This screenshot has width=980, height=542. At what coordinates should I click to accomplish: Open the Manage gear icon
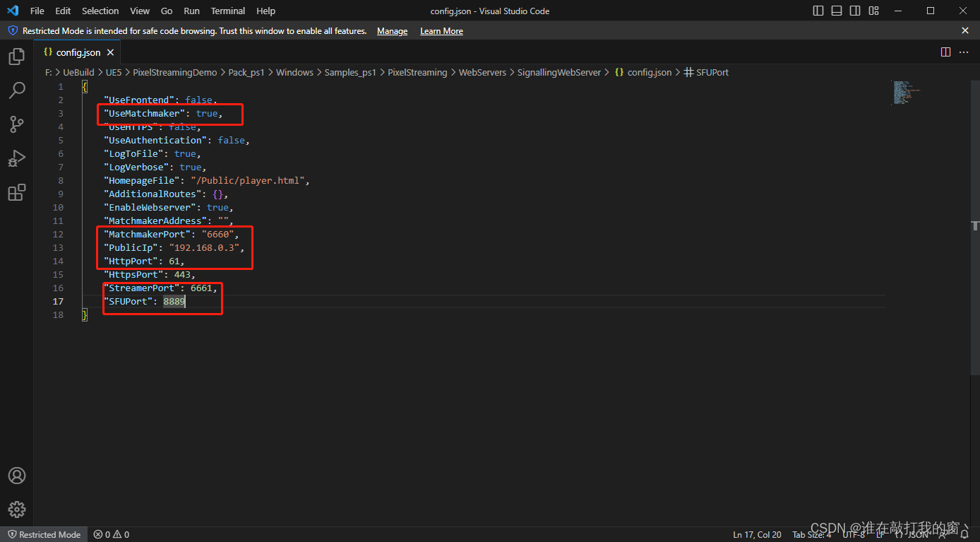[16, 509]
